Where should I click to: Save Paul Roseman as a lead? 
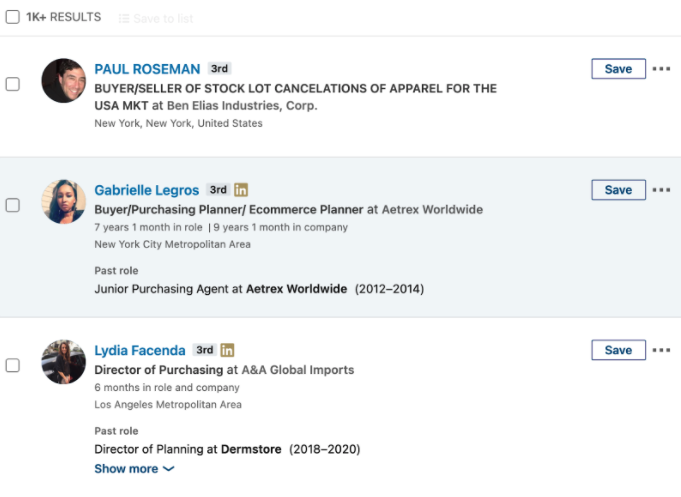pos(618,69)
